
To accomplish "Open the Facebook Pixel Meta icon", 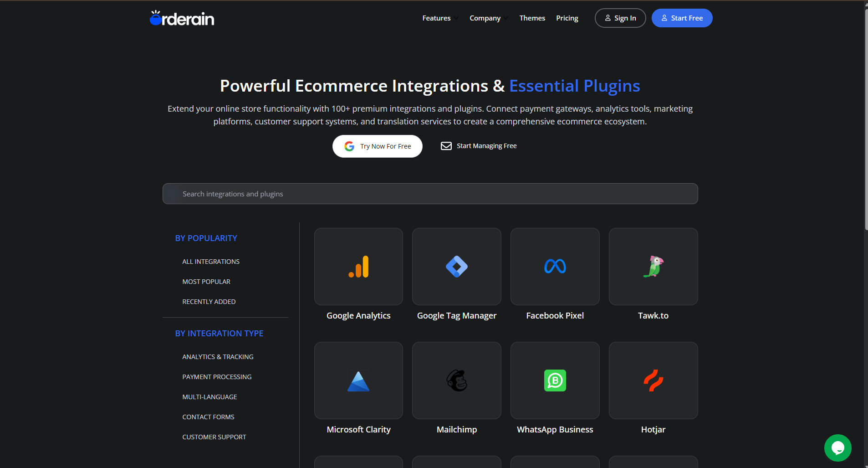I will click(555, 266).
